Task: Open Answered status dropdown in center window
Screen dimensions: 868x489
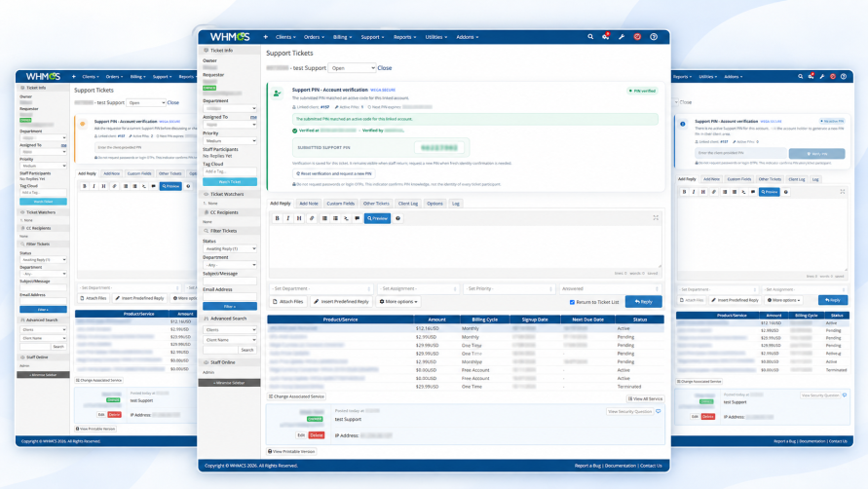Action: pos(610,288)
